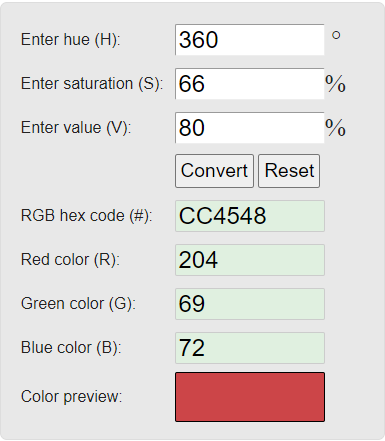Click the percent sign beside saturation field
385x441 pixels.
tap(335, 84)
